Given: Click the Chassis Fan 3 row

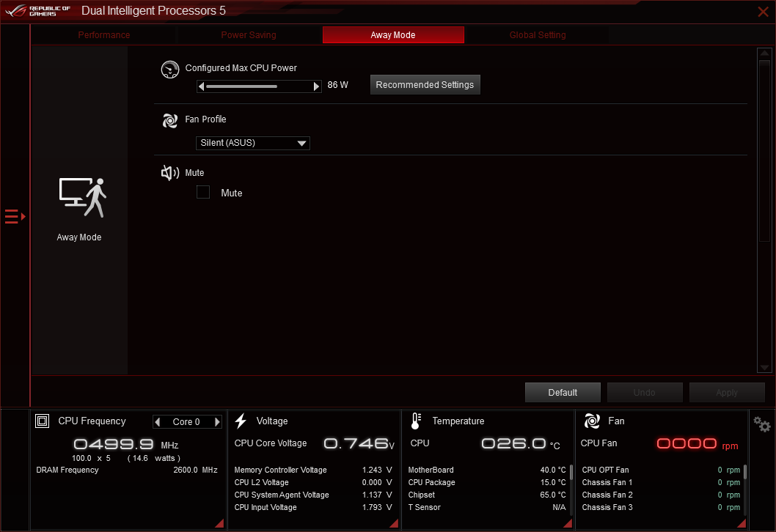Looking at the screenshot, I should 661,507.
